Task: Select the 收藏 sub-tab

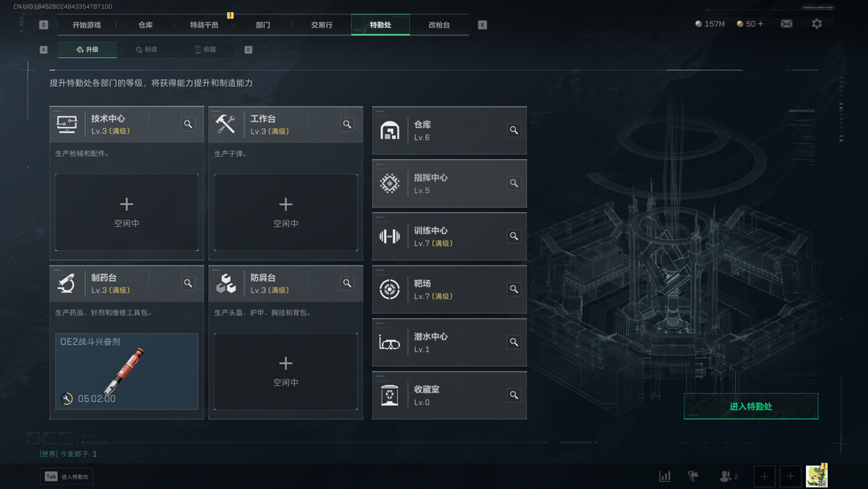Action: pos(206,49)
